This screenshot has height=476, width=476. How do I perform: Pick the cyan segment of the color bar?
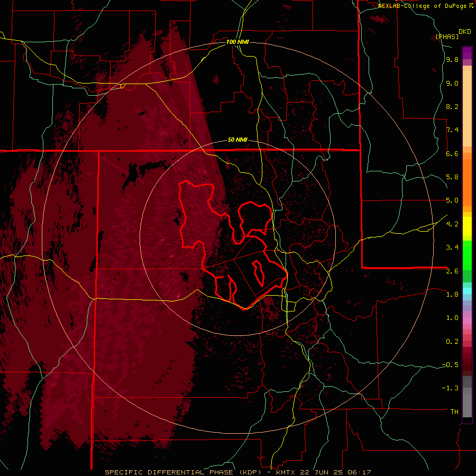(x=467, y=290)
